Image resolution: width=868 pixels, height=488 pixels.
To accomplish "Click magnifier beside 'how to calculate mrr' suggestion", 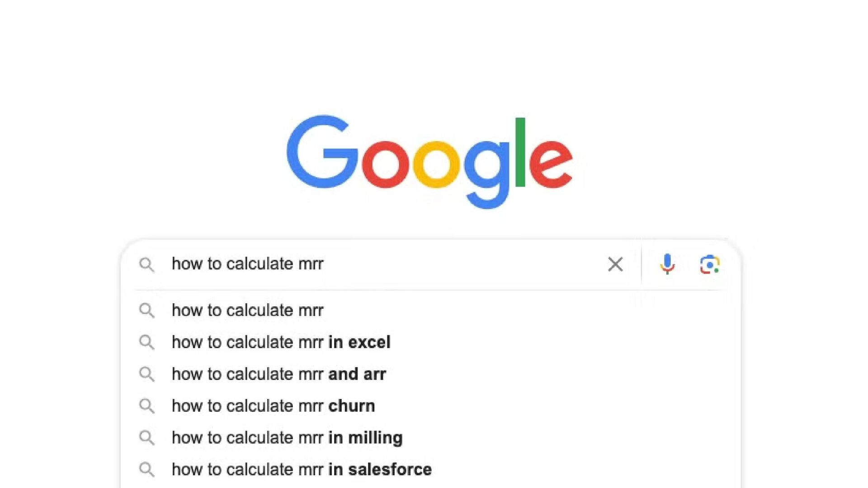I will coord(146,311).
